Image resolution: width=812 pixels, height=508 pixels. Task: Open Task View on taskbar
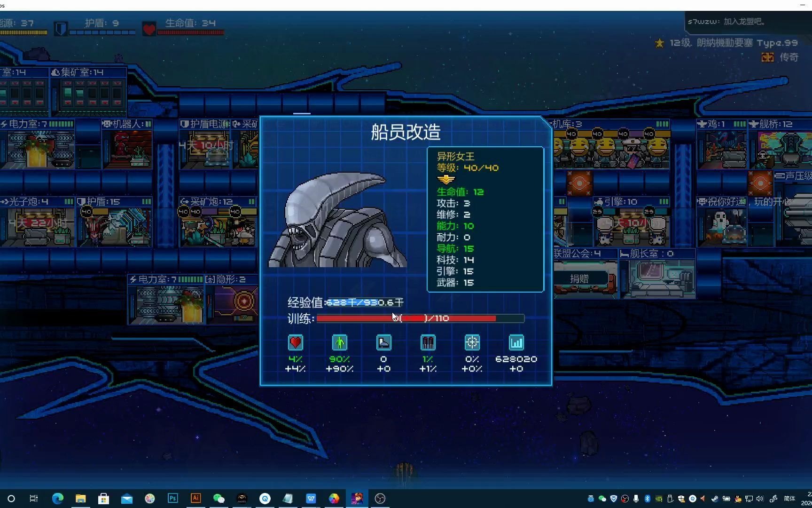click(33, 499)
